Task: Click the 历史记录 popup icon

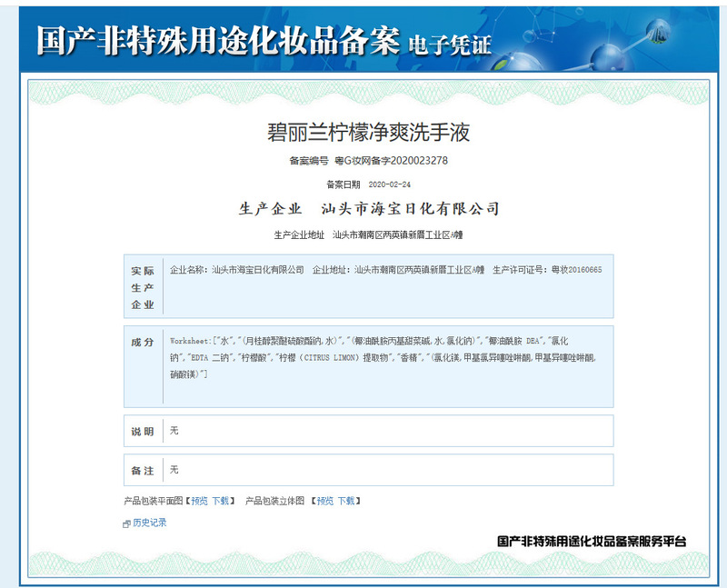Action: point(126,523)
